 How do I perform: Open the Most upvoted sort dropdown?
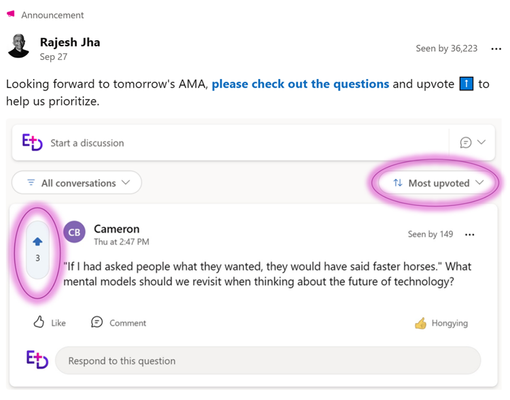tap(438, 183)
